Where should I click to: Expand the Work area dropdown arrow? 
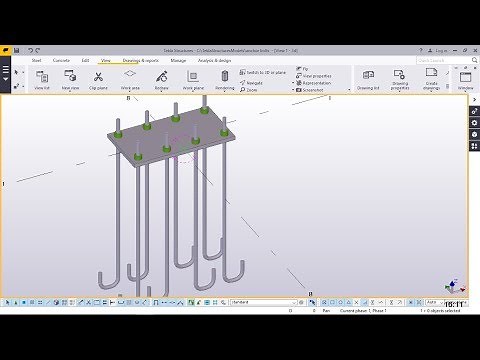[130, 91]
